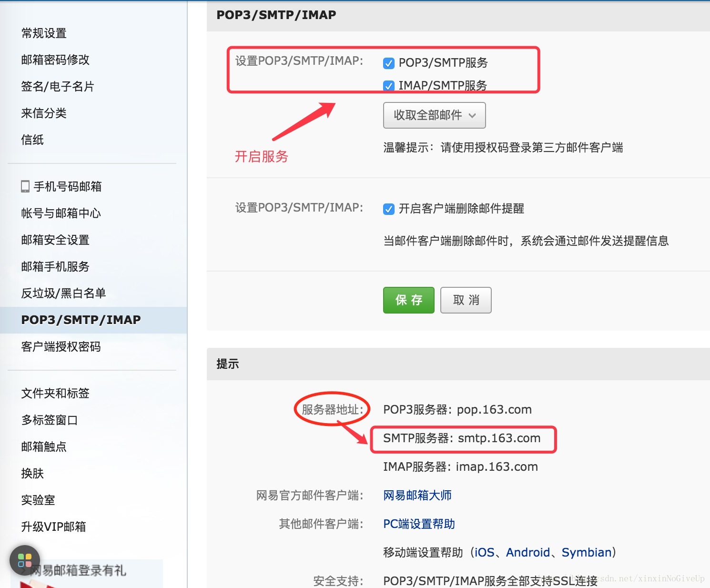Open 反垃圾/黑白名单 settings
The image size is (710, 588).
[63, 294]
